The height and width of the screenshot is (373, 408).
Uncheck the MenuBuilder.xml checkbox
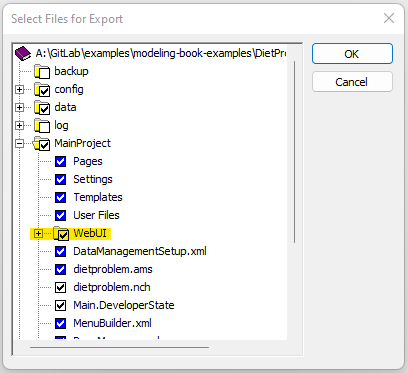(60, 323)
